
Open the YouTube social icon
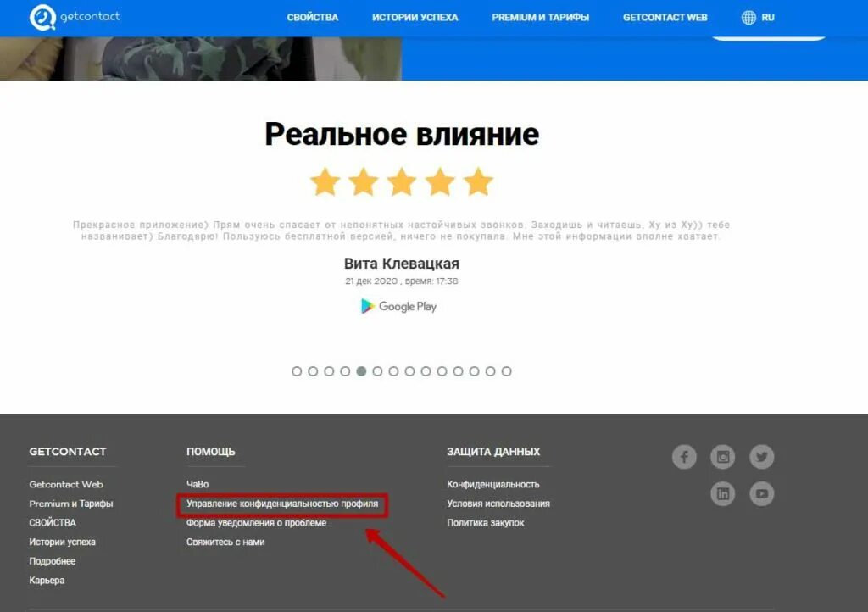pos(762,493)
